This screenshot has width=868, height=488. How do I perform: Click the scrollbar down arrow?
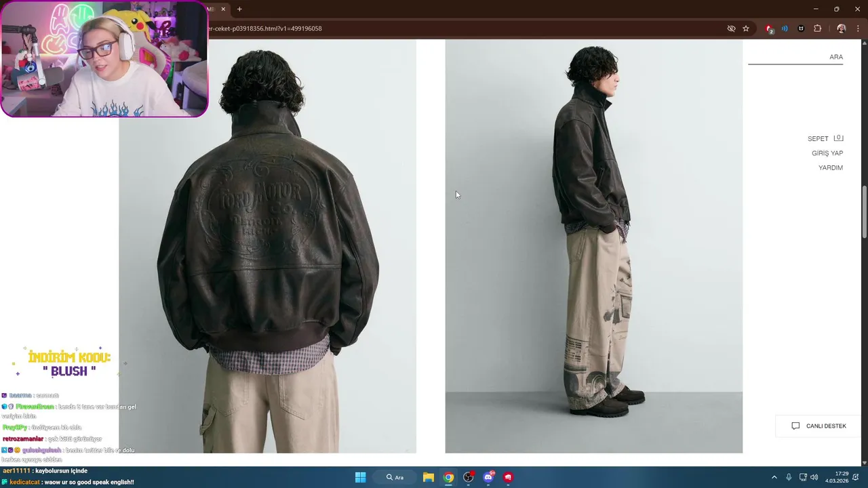(x=864, y=462)
